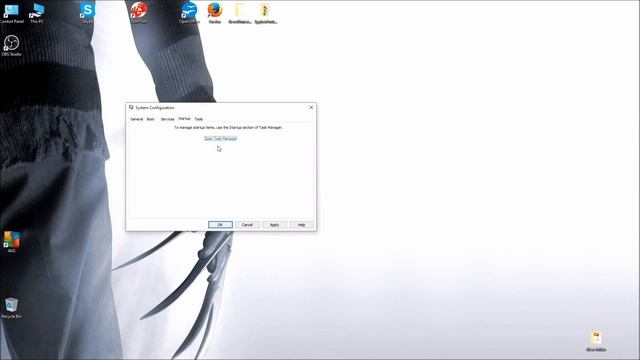The image size is (640, 360).
Task: Select the AVG desktop icon
Action: coord(11,242)
